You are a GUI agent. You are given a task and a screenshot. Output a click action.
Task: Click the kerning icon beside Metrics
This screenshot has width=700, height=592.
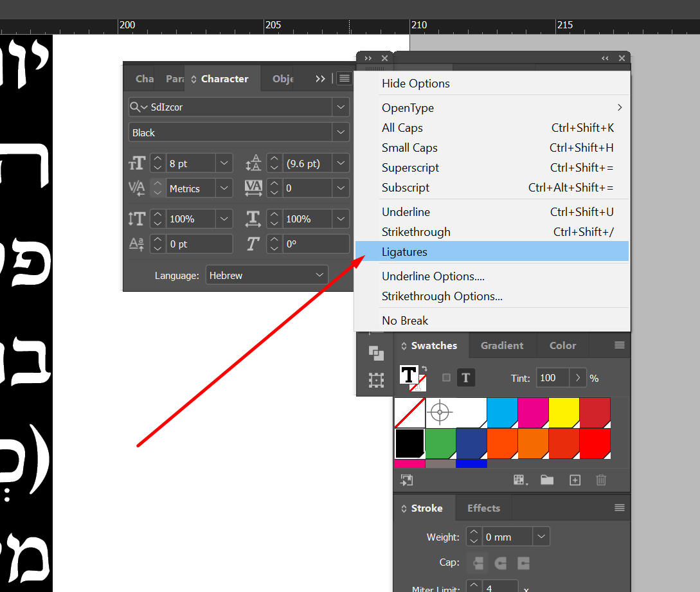point(137,188)
